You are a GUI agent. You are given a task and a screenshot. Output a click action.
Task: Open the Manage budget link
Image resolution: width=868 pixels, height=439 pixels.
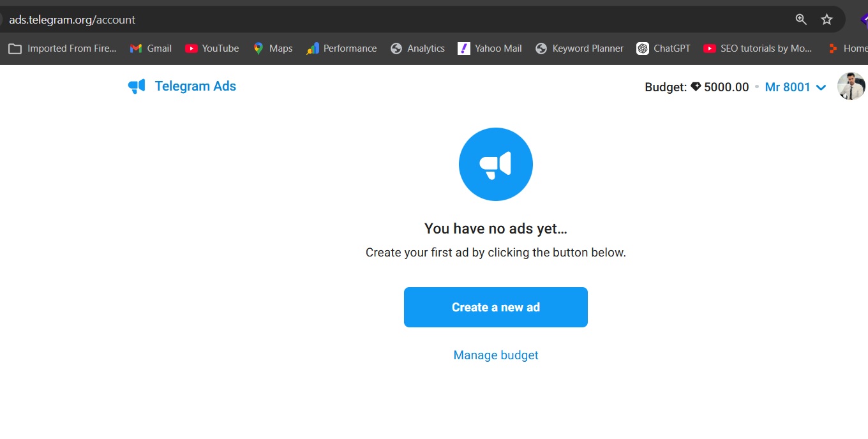(x=496, y=355)
